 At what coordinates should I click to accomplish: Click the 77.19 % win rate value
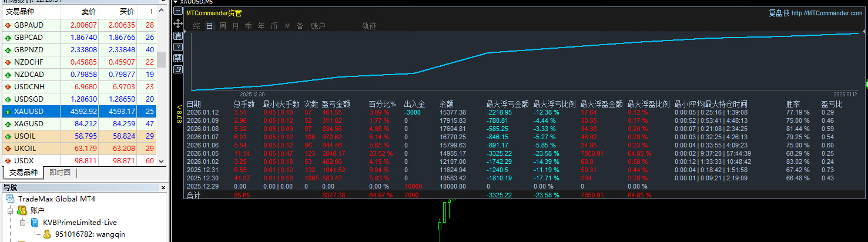coord(798,112)
